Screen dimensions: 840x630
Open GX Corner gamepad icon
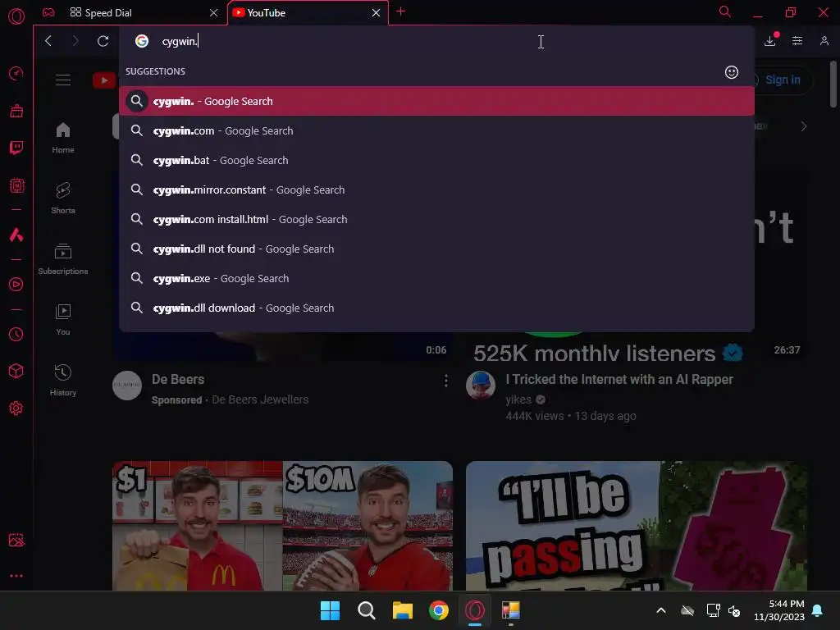(x=48, y=12)
